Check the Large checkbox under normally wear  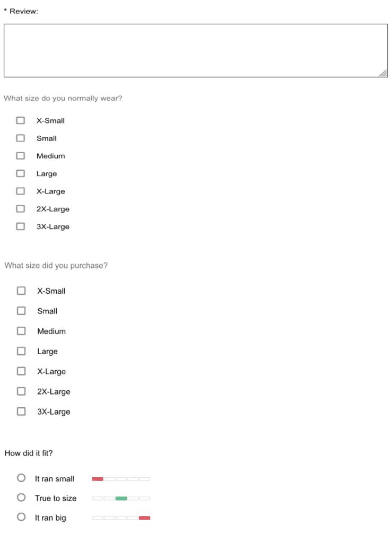(21, 173)
